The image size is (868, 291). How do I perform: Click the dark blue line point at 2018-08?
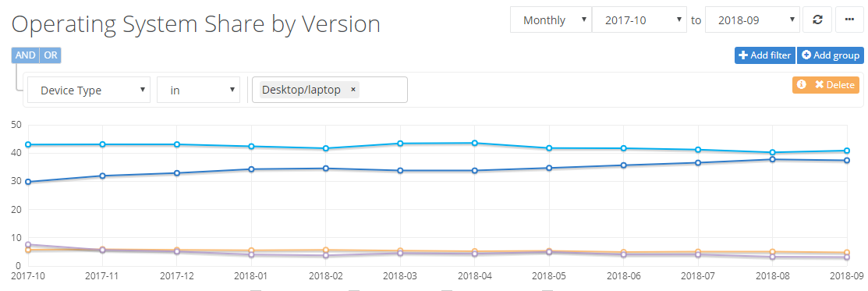pyautogui.click(x=773, y=160)
